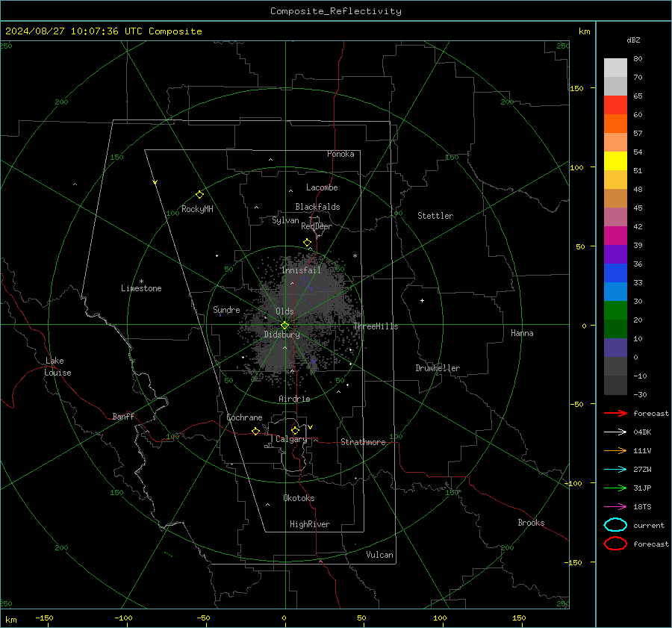Image resolution: width=672 pixels, height=628 pixels.
Task: Click the Airdrie city label
Action: tap(294, 399)
